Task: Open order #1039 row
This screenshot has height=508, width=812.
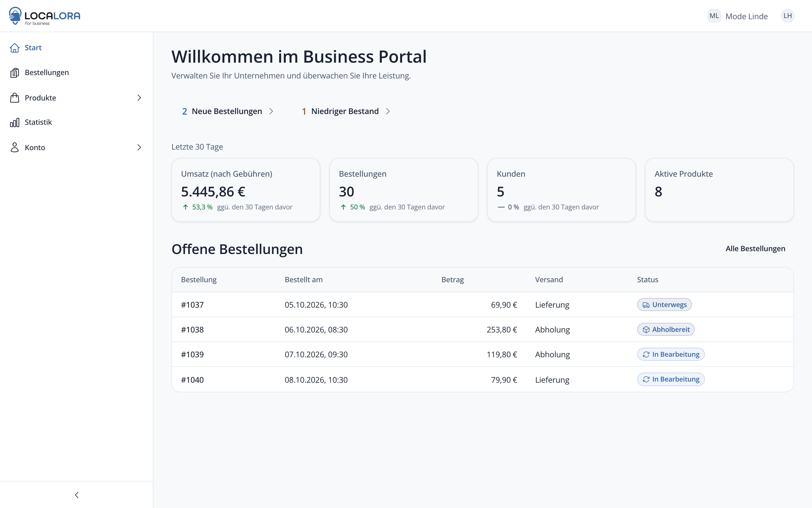Action: [x=482, y=354]
